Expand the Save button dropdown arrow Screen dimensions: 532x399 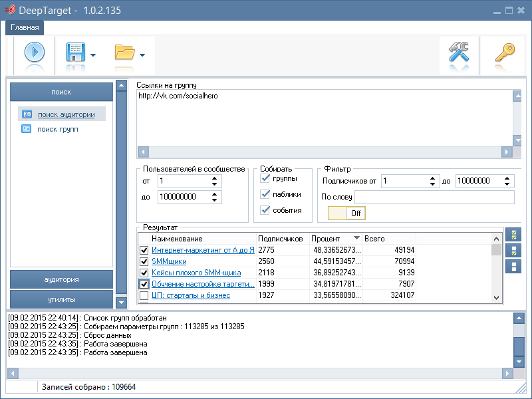(x=93, y=55)
